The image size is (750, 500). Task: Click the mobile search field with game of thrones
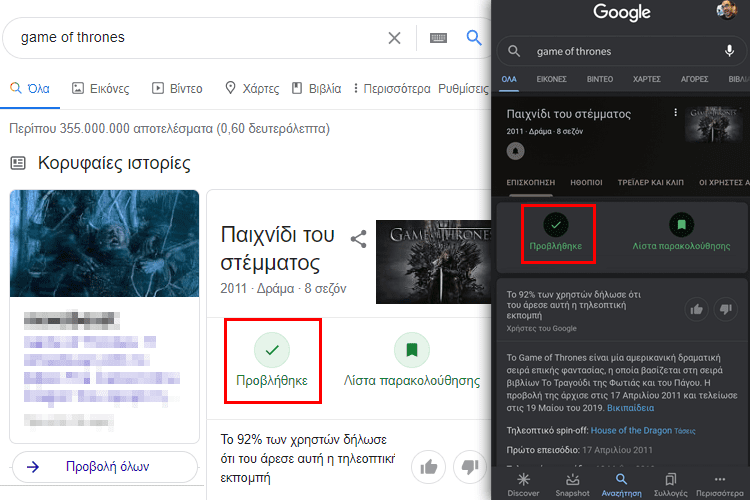tap(622, 51)
